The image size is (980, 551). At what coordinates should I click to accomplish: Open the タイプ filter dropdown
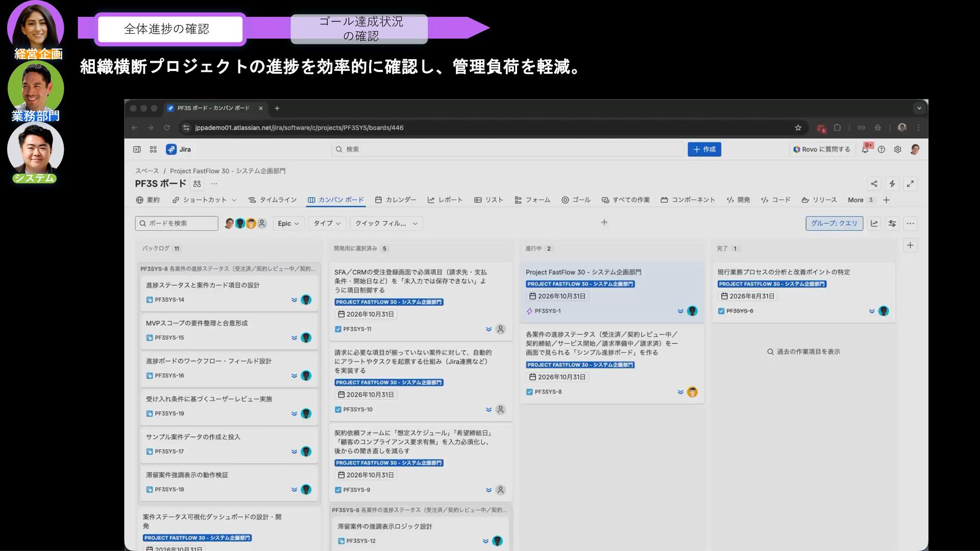coord(327,223)
